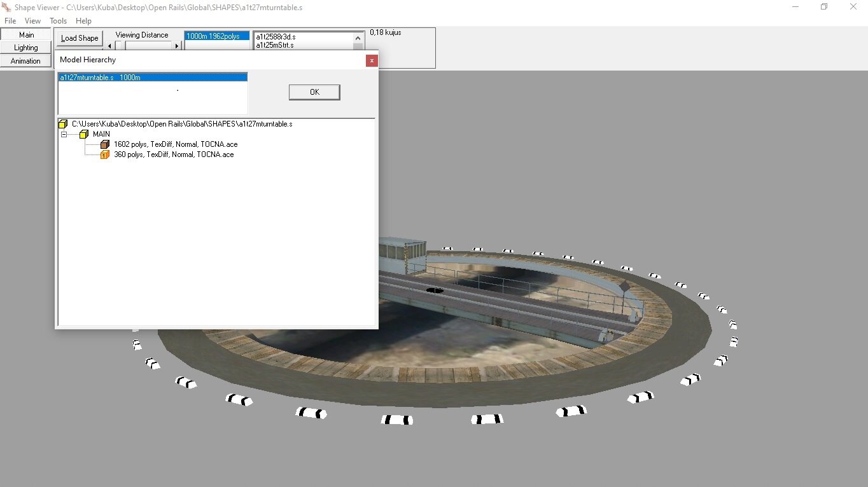Viewport: 868px width, 487px height.
Task: Click the Shape Viewer app icon in title bar
Action: pyautogui.click(x=7, y=7)
